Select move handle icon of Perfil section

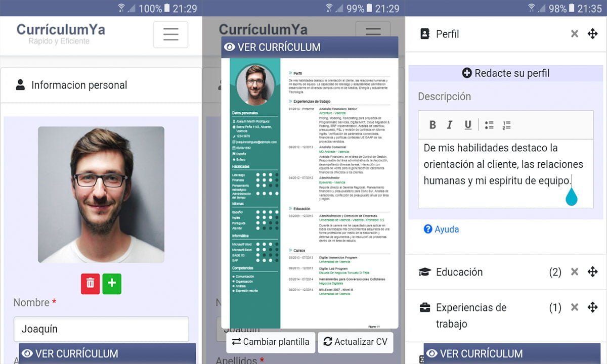pos(593,34)
